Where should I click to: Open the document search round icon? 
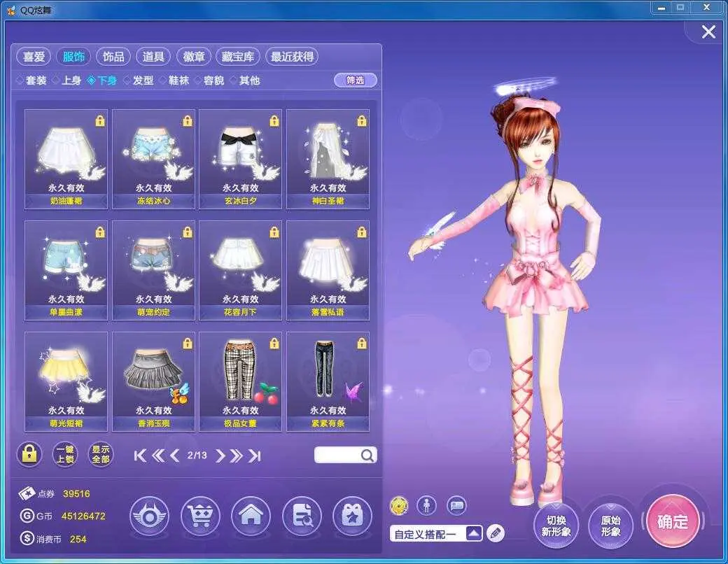tap(302, 516)
